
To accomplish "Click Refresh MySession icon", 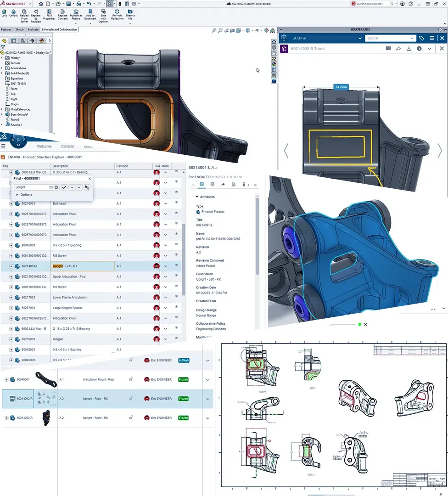I will click(x=117, y=11).
